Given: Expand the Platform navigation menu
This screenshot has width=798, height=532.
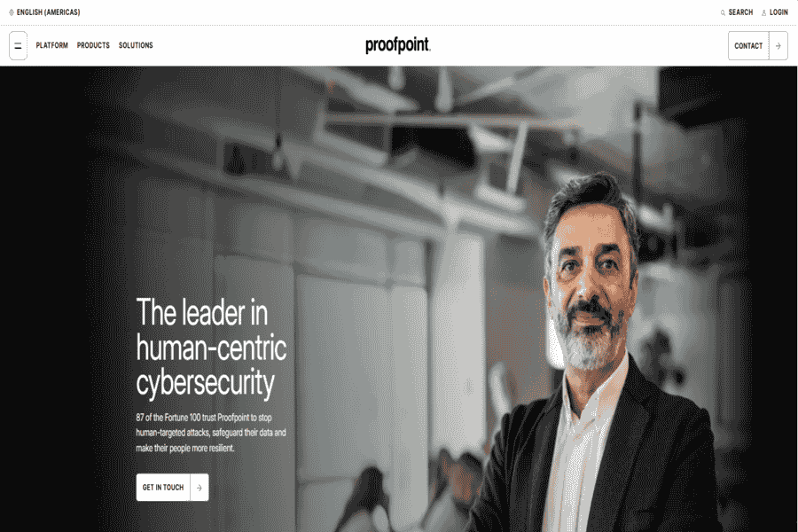Looking at the screenshot, I should click(x=52, y=45).
